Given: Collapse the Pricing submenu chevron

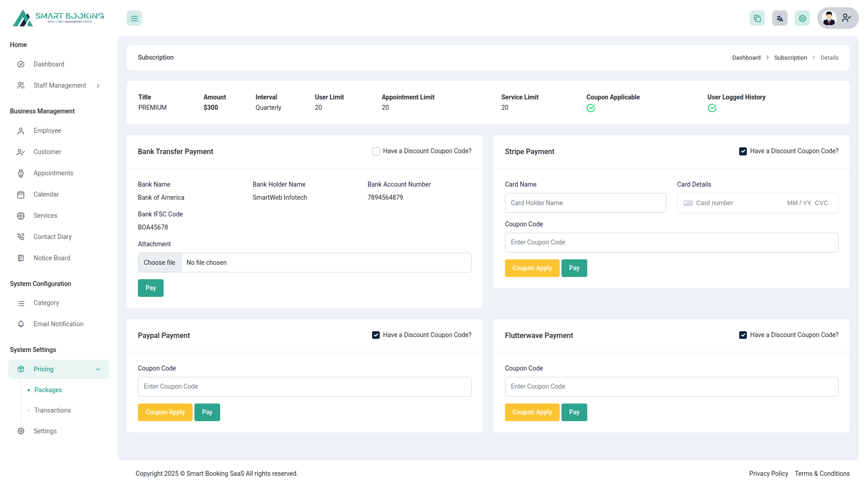Looking at the screenshot, I should 98,369.
